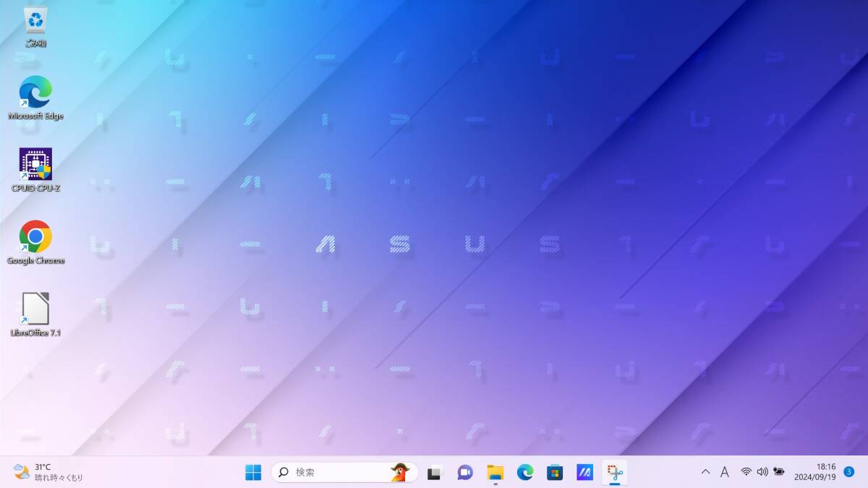Image resolution: width=868 pixels, height=488 pixels.
Task: Open the MyASUS app in the taskbar
Action: tap(584, 473)
